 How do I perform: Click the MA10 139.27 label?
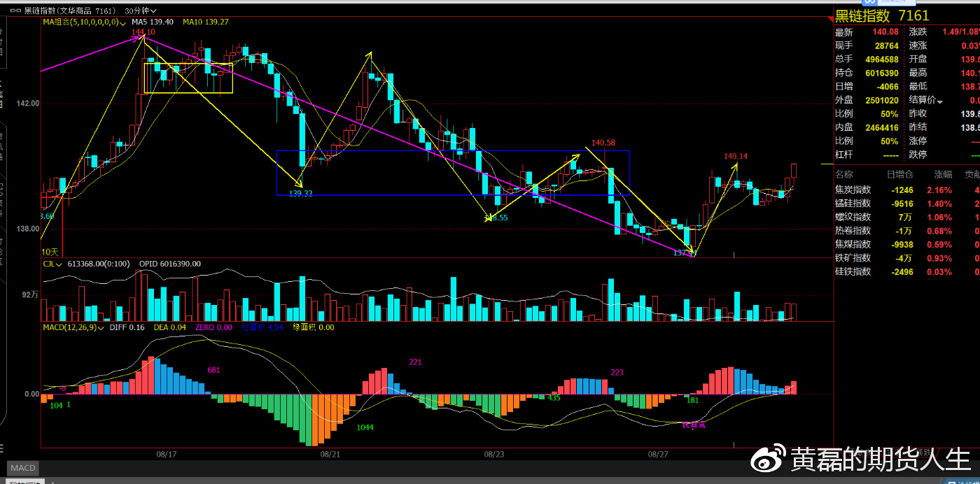[x=206, y=22]
